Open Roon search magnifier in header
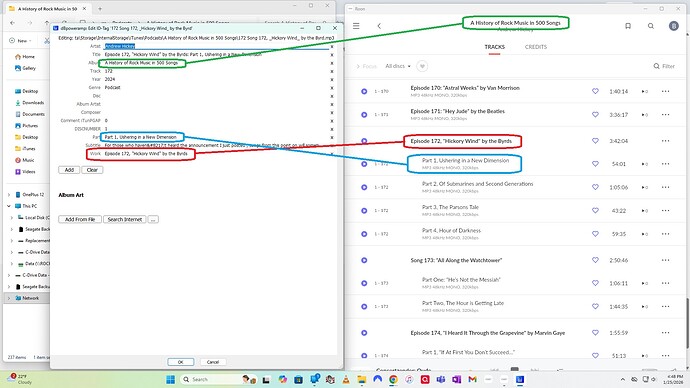Viewport: 690px width, 388px height. pyautogui.click(x=651, y=26)
